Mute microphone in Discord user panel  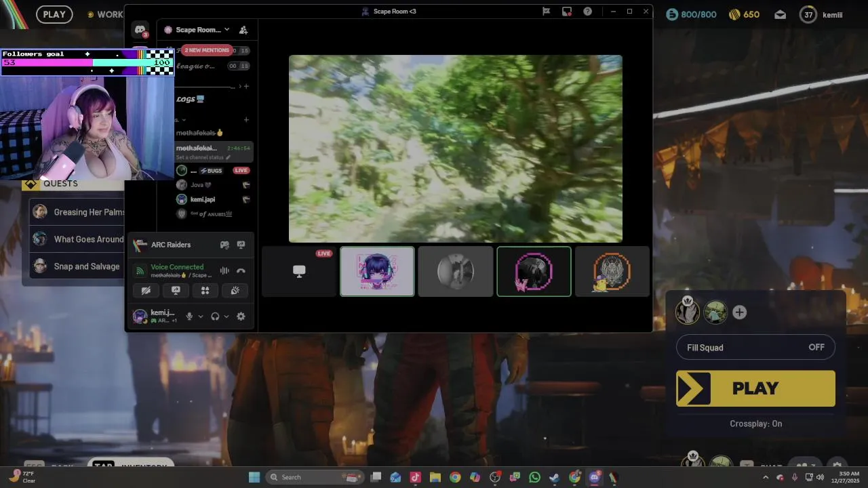190,317
